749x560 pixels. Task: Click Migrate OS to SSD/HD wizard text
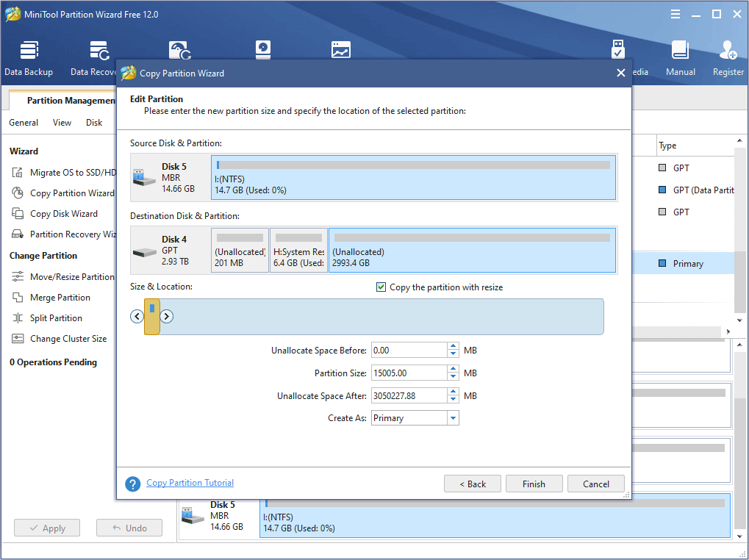(x=73, y=173)
